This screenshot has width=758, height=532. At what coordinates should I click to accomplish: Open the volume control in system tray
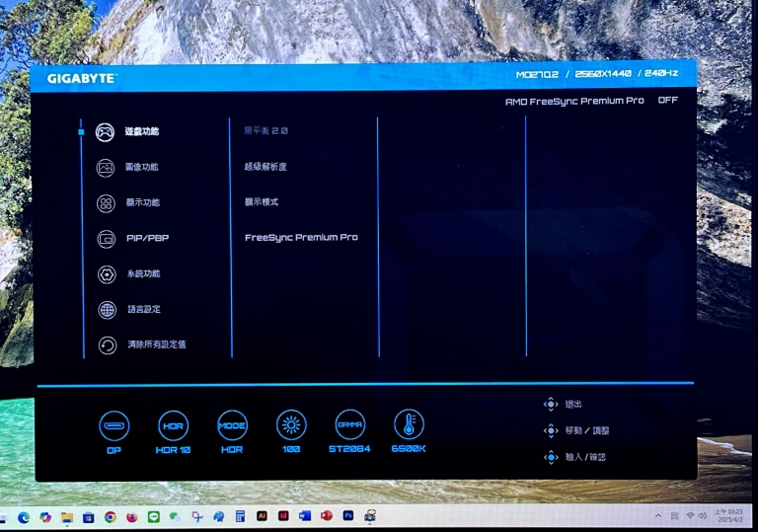(703, 516)
